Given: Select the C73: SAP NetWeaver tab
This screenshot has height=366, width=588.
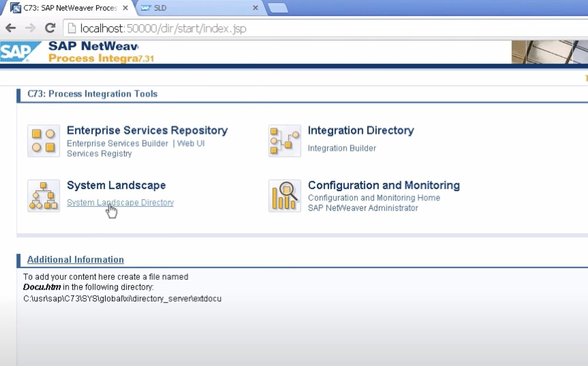Looking at the screenshot, I should coord(70,8).
